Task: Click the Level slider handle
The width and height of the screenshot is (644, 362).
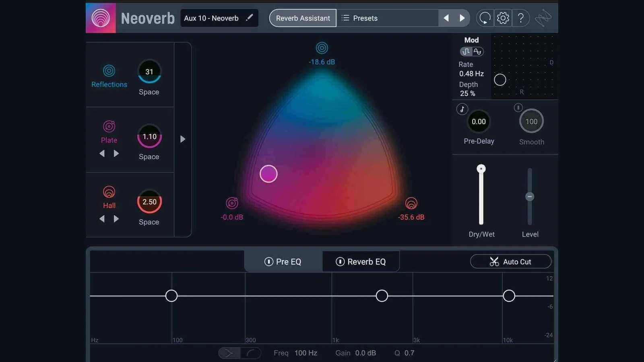Action: pyautogui.click(x=530, y=196)
